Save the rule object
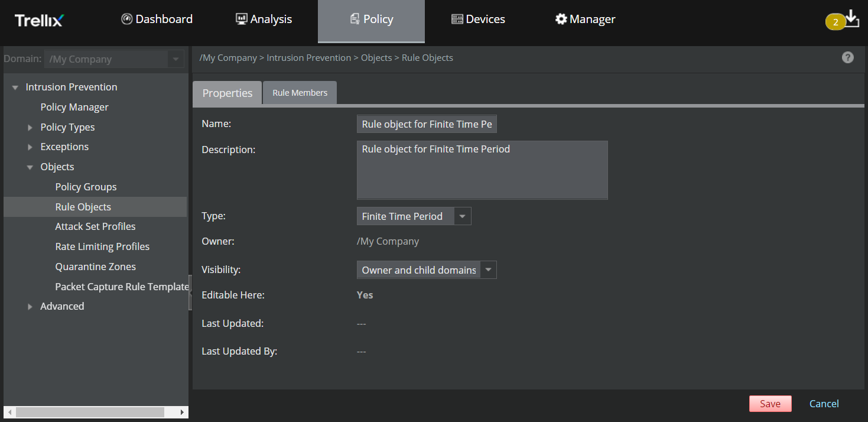Screen dimensions: 868x422 pyautogui.click(x=771, y=404)
